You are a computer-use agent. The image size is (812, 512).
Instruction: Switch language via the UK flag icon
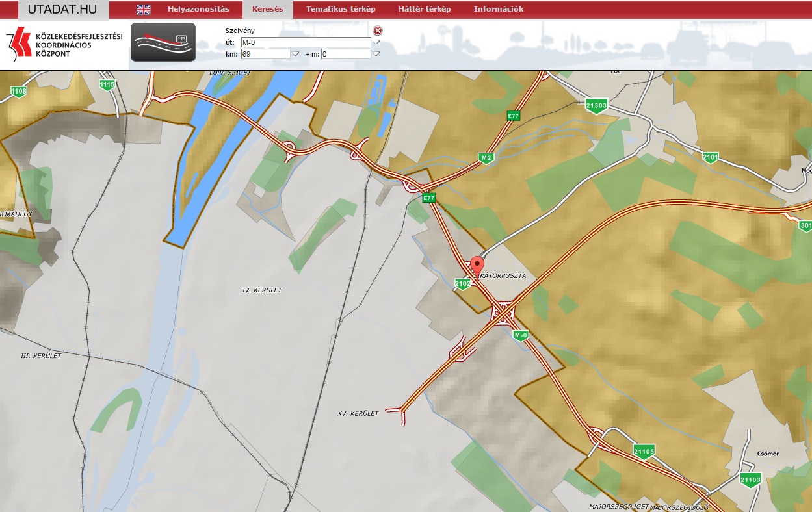click(143, 9)
